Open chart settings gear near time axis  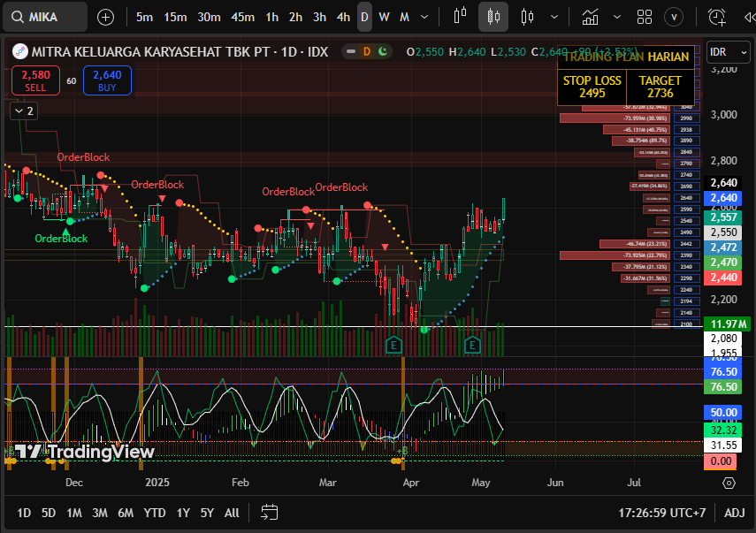click(x=729, y=483)
